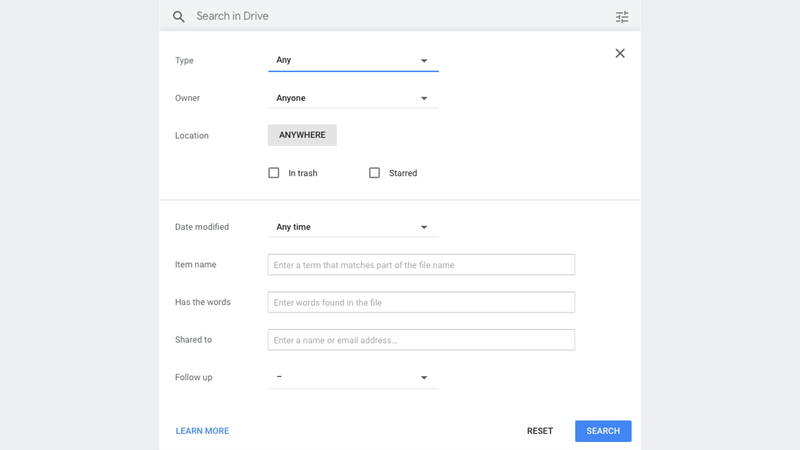Screen dimensions: 800x450
Task: Expand the Date modified dropdown
Action: [353, 227]
